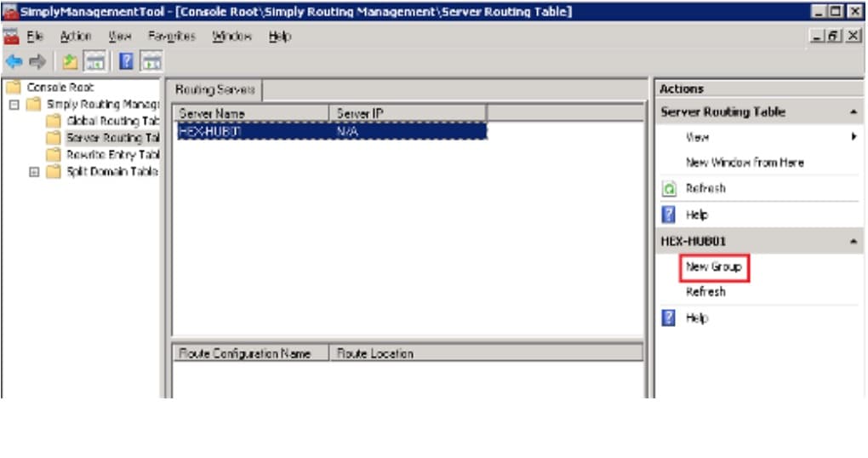Open the Action menu
Image resolution: width=868 pixels, height=458 pixels.
click(75, 37)
